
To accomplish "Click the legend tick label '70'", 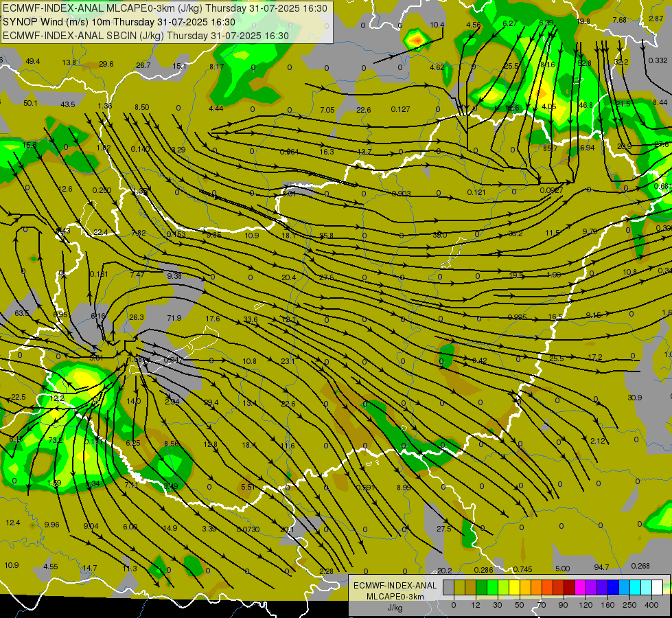I will [542, 605].
